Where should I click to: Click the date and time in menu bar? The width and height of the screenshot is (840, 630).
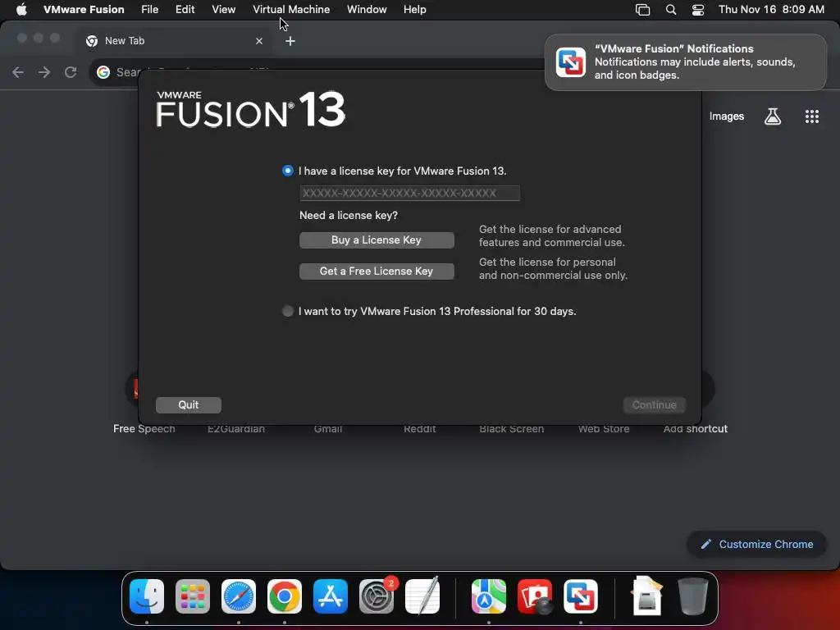pyautogui.click(x=771, y=10)
